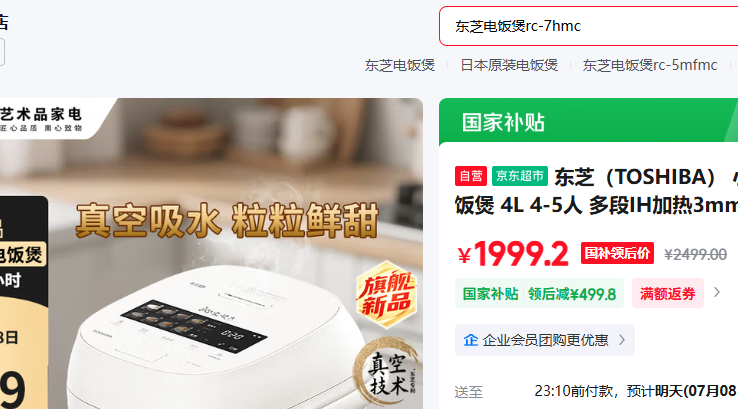
Task: Click the 国补领后价 red label
Action: (x=617, y=253)
